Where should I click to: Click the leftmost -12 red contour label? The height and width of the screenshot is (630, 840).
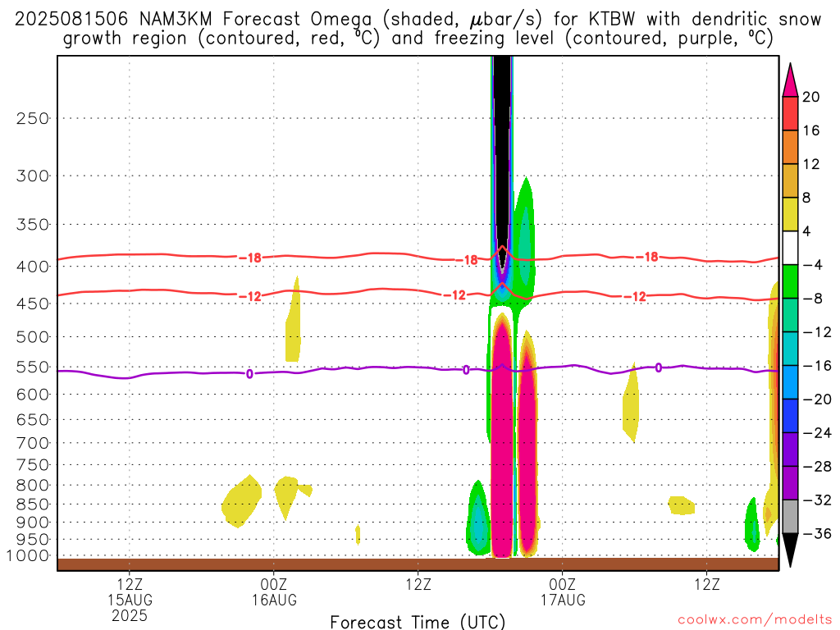(250, 295)
